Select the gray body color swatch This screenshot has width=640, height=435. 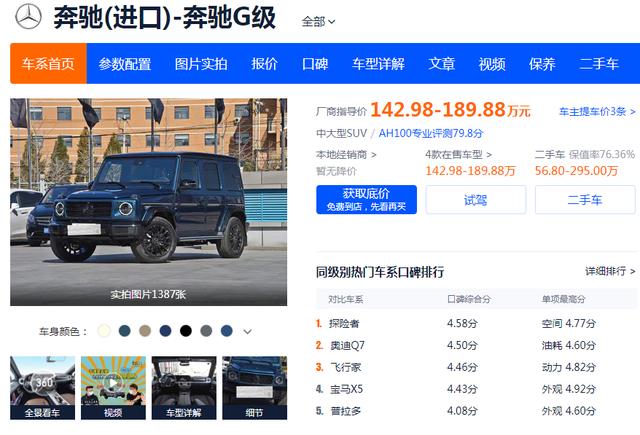point(206,331)
